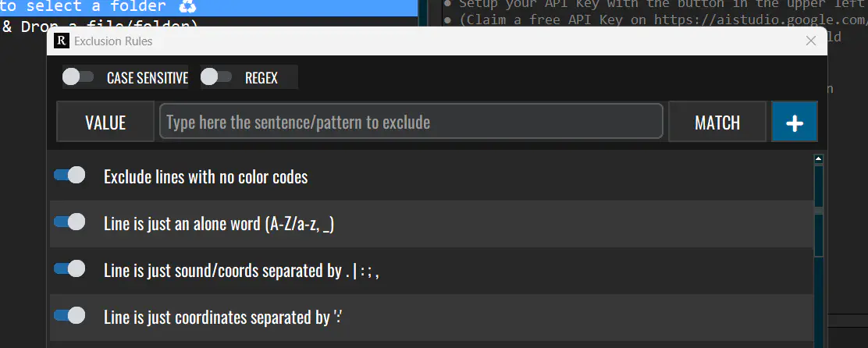Image resolution: width=868 pixels, height=348 pixels.
Task: Turn on the Regex toggle switch
Action: 216,76
